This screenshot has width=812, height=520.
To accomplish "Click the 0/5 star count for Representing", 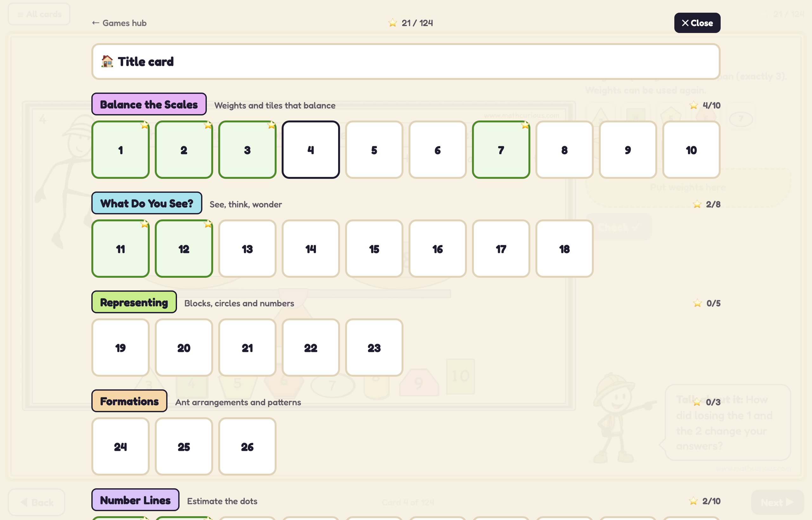I will [707, 303].
